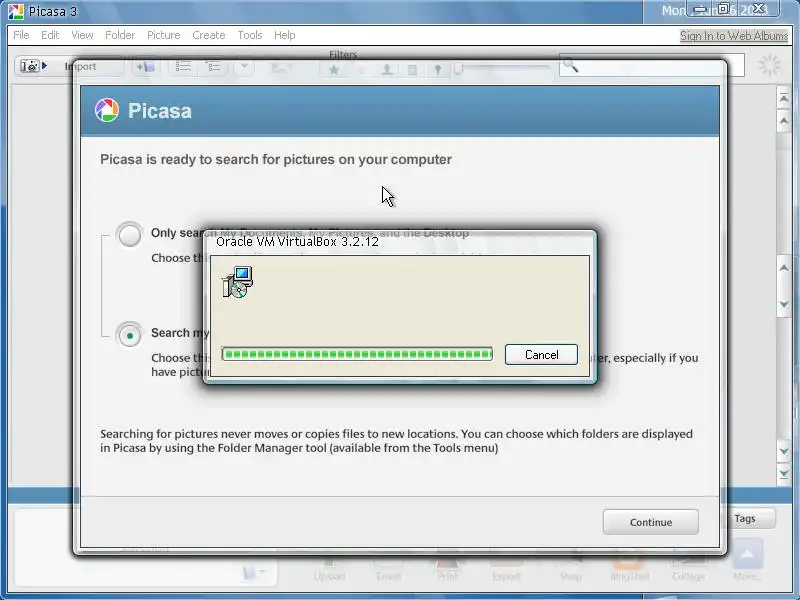Click the Searching for pictures never moves note
Viewport: 800px width, 600px height.
coord(396,441)
